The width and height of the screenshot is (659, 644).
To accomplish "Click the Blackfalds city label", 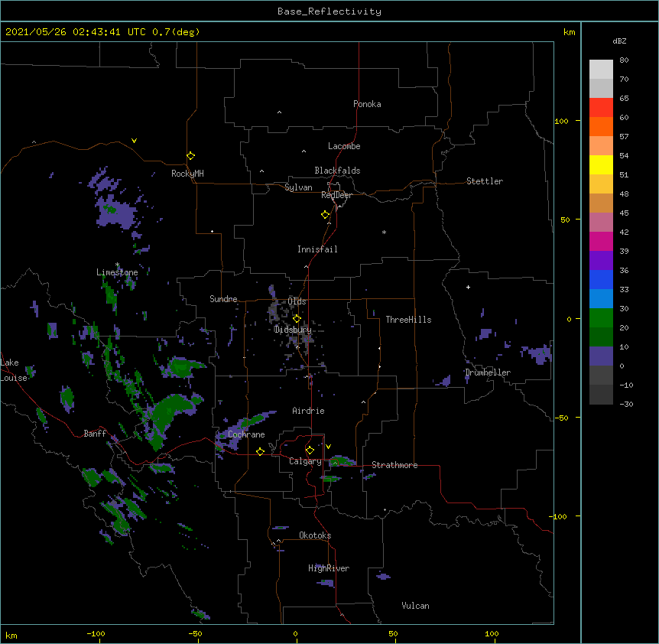I will [x=337, y=171].
